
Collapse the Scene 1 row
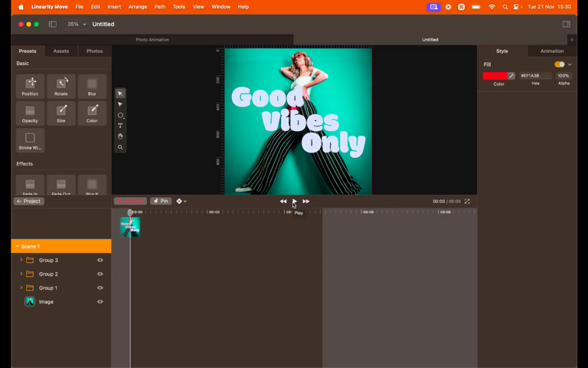pyautogui.click(x=18, y=246)
